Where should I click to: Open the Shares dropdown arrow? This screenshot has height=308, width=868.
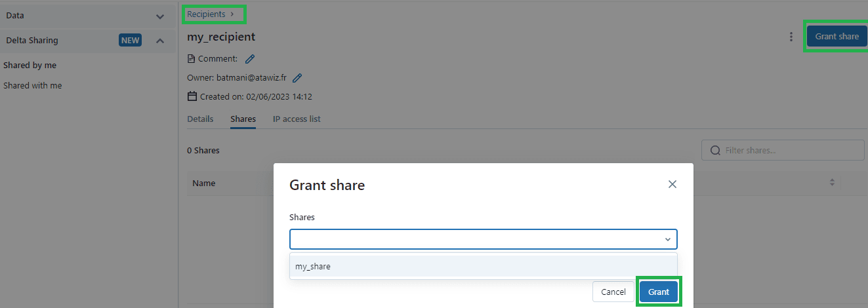pos(668,239)
